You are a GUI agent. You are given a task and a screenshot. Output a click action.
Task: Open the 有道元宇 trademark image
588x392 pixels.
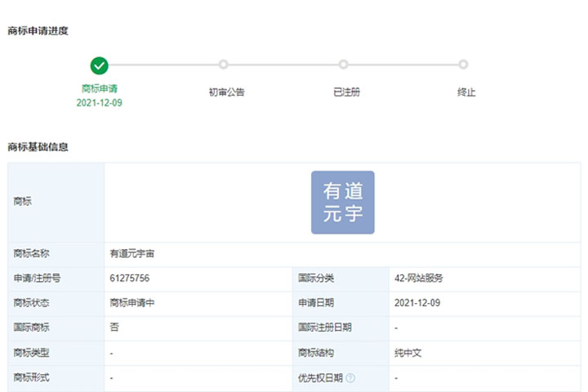pos(342,203)
